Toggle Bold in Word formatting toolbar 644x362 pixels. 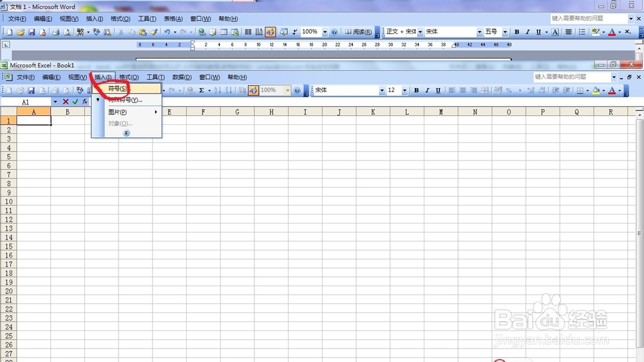pyautogui.click(x=517, y=32)
